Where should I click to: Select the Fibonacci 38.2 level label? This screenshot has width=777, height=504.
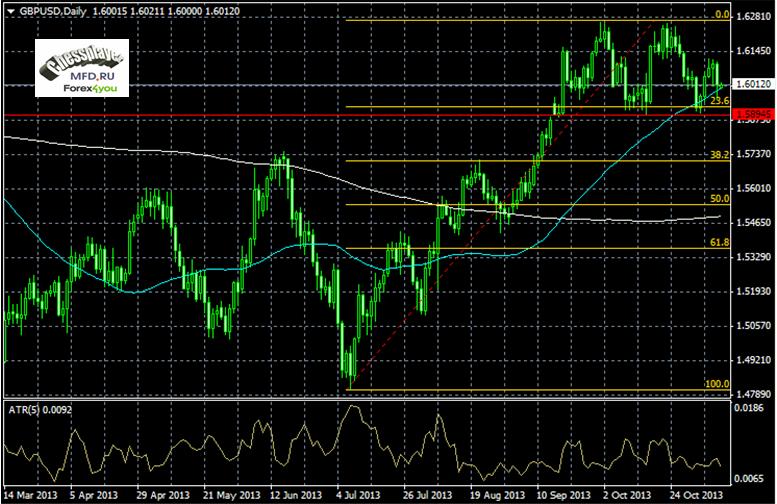point(718,155)
